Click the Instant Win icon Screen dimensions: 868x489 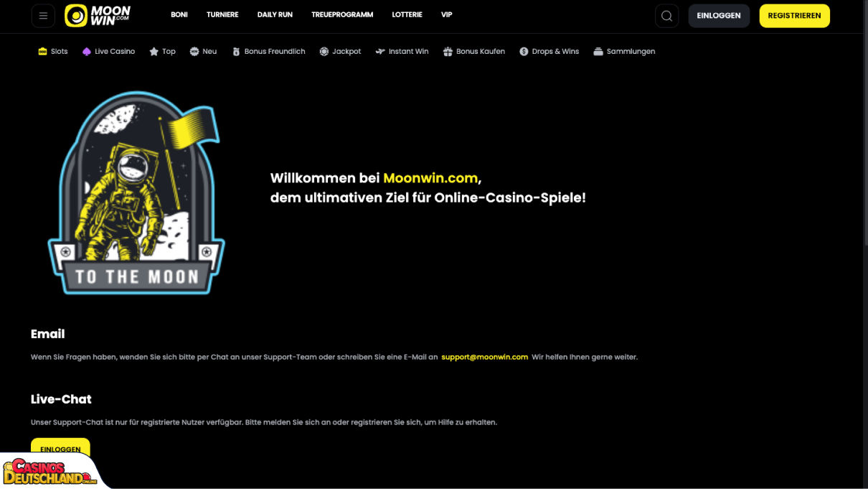coord(380,52)
